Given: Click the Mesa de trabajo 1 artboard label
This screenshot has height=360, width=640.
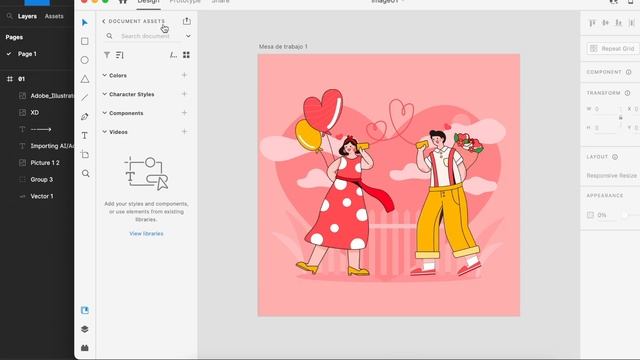Looking at the screenshot, I should point(283,47).
